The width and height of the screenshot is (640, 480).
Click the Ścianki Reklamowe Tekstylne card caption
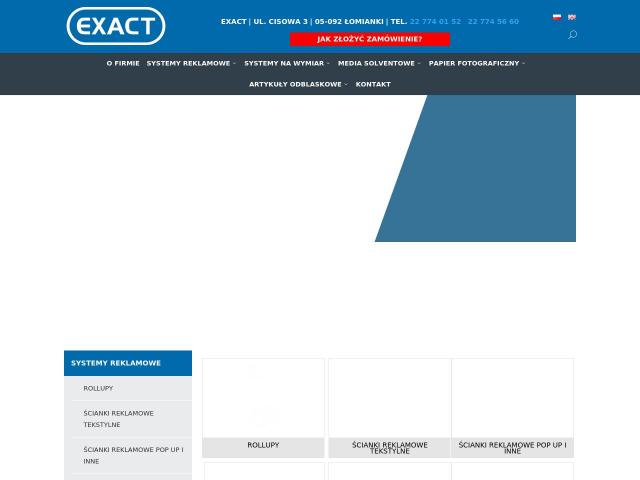tap(390, 448)
